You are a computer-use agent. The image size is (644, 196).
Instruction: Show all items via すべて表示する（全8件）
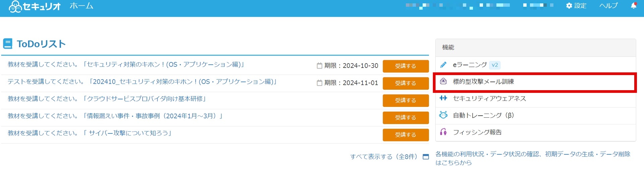tap(384, 157)
